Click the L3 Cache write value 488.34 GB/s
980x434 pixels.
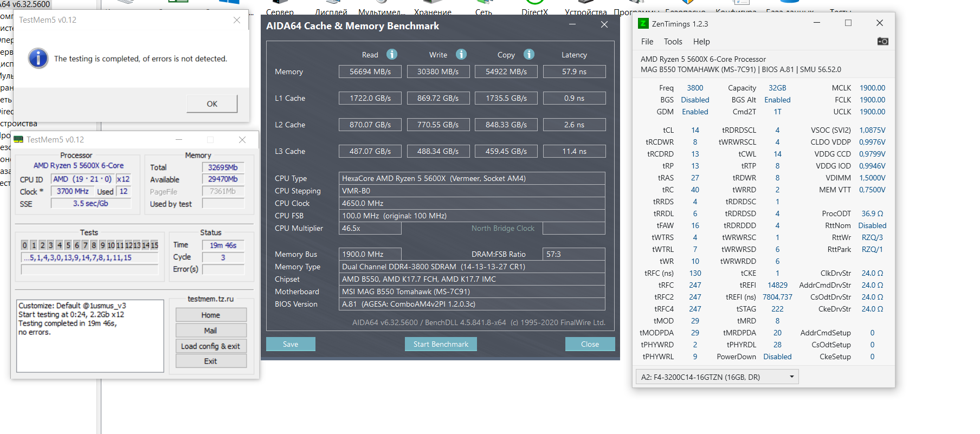pos(438,151)
